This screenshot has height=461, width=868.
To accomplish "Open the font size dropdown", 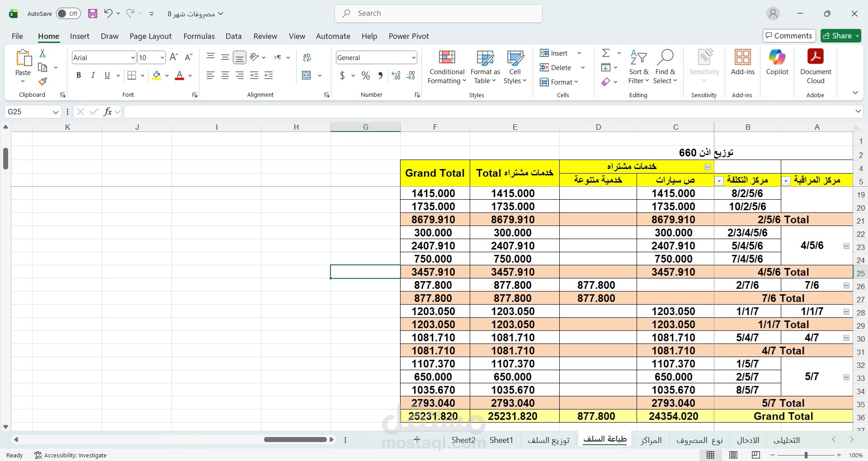I will click(x=162, y=57).
